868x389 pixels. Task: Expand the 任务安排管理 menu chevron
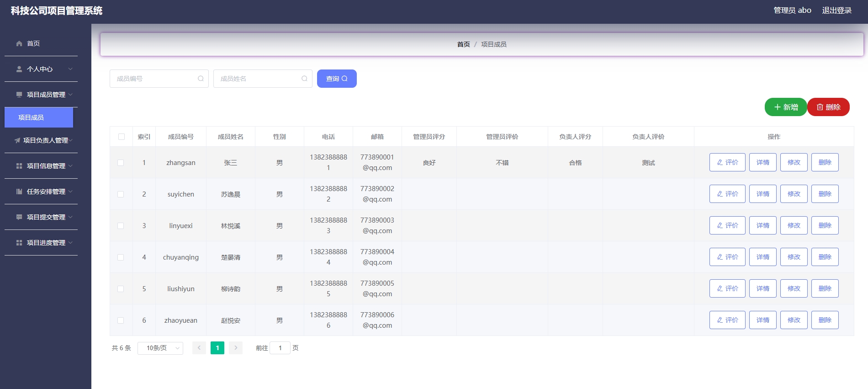pos(70,192)
